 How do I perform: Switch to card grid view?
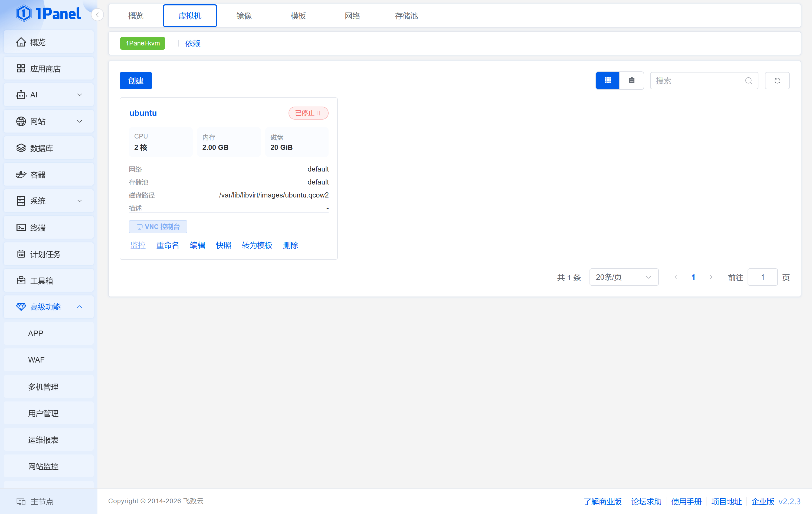[x=608, y=81]
